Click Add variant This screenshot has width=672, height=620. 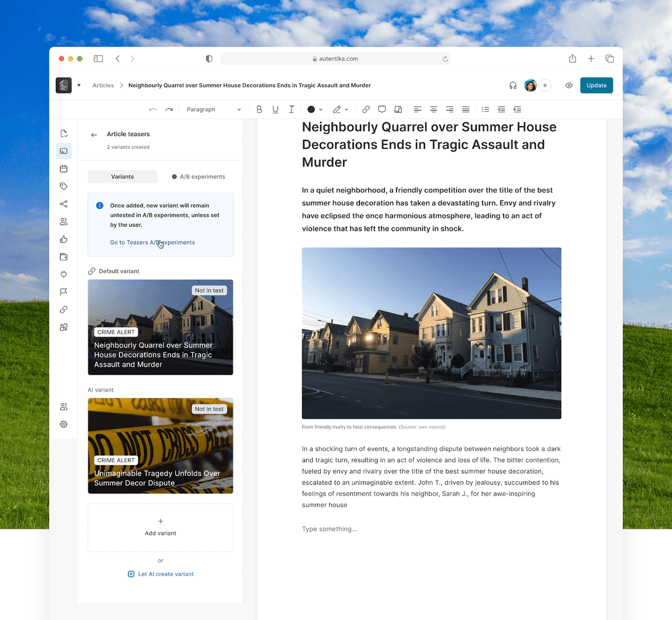(x=161, y=527)
